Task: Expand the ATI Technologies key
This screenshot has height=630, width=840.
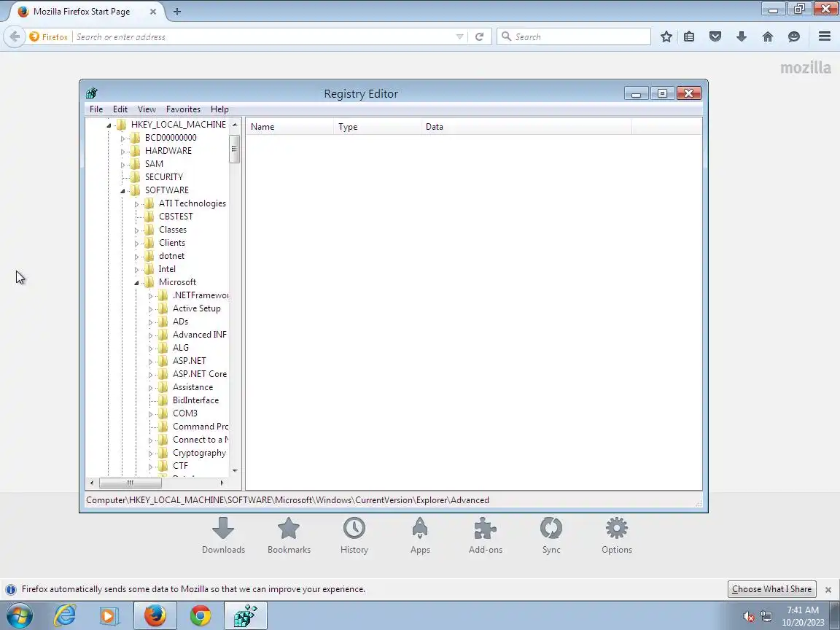Action: coord(136,204)
